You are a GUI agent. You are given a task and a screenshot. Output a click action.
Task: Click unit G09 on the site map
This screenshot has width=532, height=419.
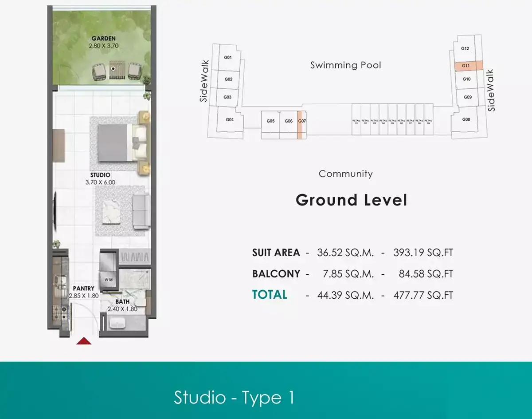(x=468, y=97)
